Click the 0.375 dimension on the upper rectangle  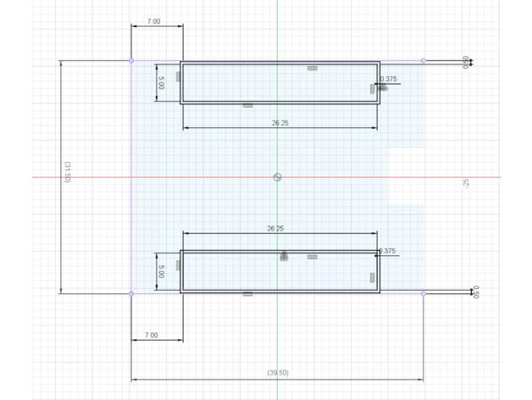click(389, 79)
